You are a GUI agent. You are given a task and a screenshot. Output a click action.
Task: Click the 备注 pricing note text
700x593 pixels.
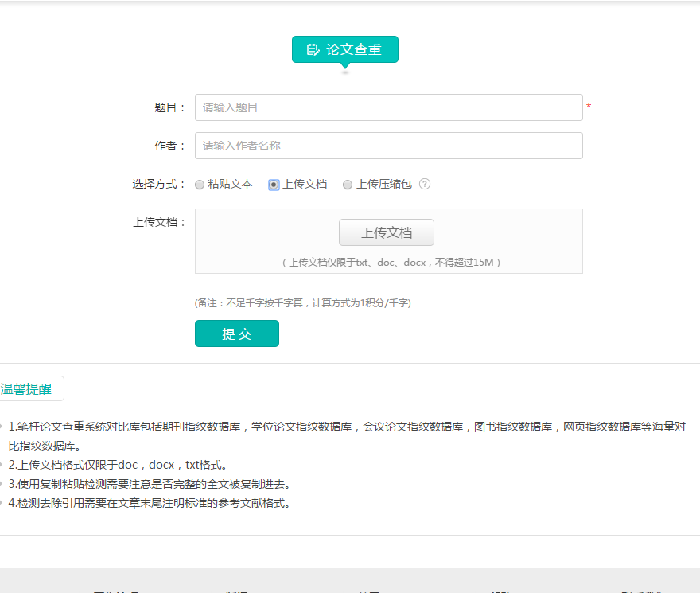point(302,302)
